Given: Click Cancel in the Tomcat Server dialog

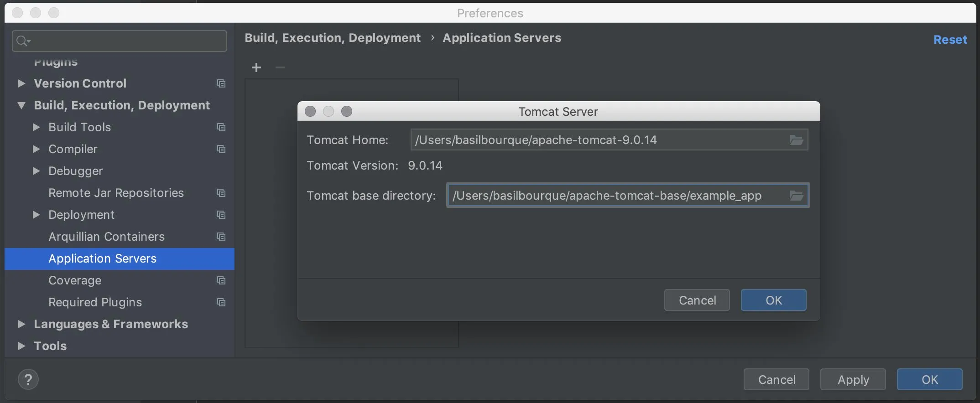Looking at the screenshot, I should point(697,300).
